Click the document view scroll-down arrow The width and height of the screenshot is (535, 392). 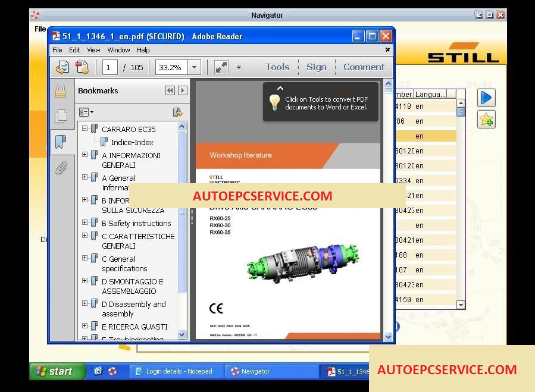(x=388, y=337)
